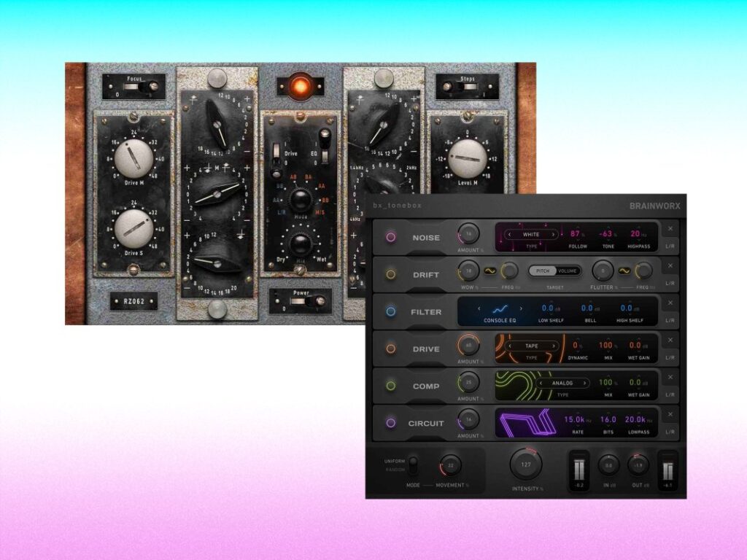Flip the Drive toggle switch on the RZ062

point(276,160)
